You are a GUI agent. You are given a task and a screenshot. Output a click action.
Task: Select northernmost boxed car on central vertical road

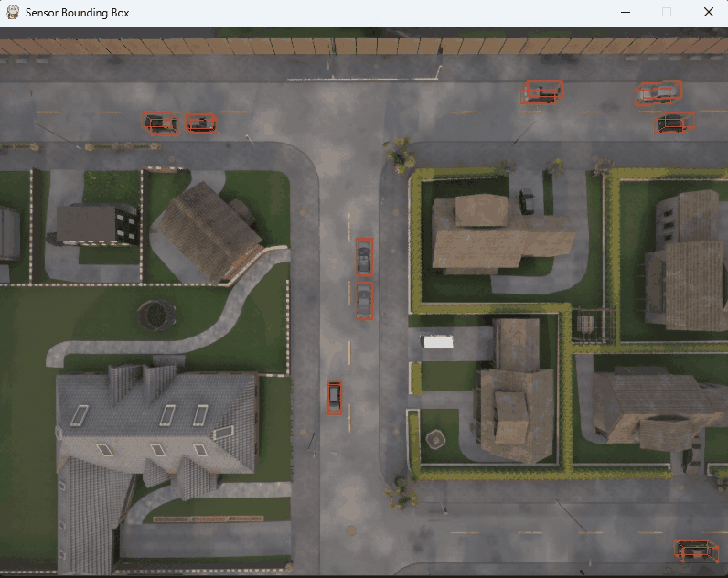click(x=364, y=256)
